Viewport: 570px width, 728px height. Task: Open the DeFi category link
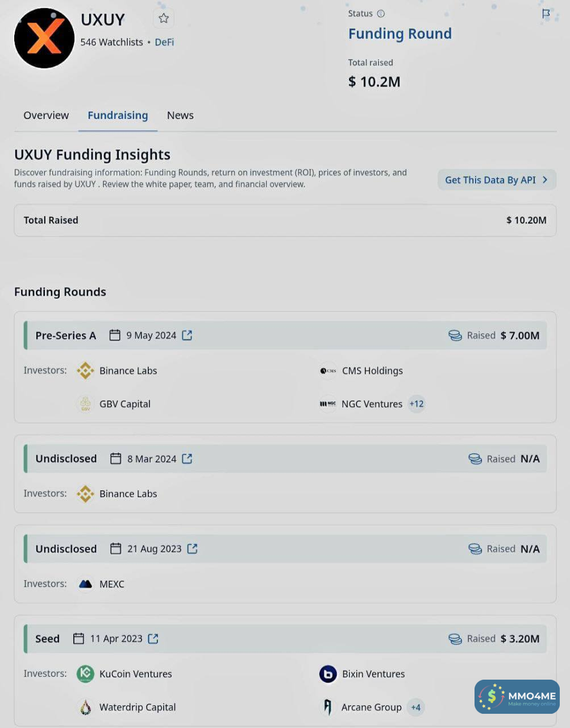click(164, 42)
